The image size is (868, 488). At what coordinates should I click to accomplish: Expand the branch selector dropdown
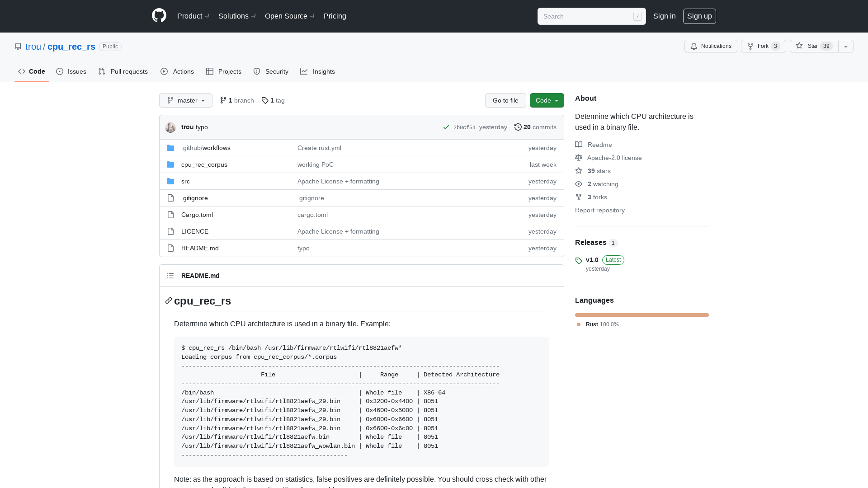coord(185,99)
